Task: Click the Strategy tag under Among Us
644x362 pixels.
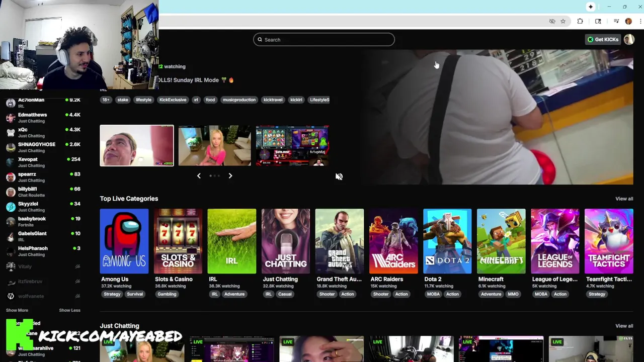Action: [112, 294]
